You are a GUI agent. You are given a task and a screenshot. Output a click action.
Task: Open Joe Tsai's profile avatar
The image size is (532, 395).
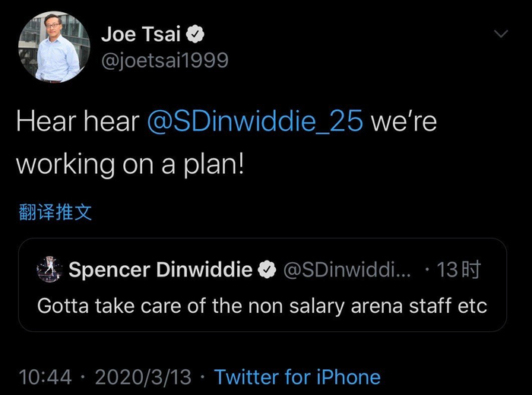(x=50, y=47)
